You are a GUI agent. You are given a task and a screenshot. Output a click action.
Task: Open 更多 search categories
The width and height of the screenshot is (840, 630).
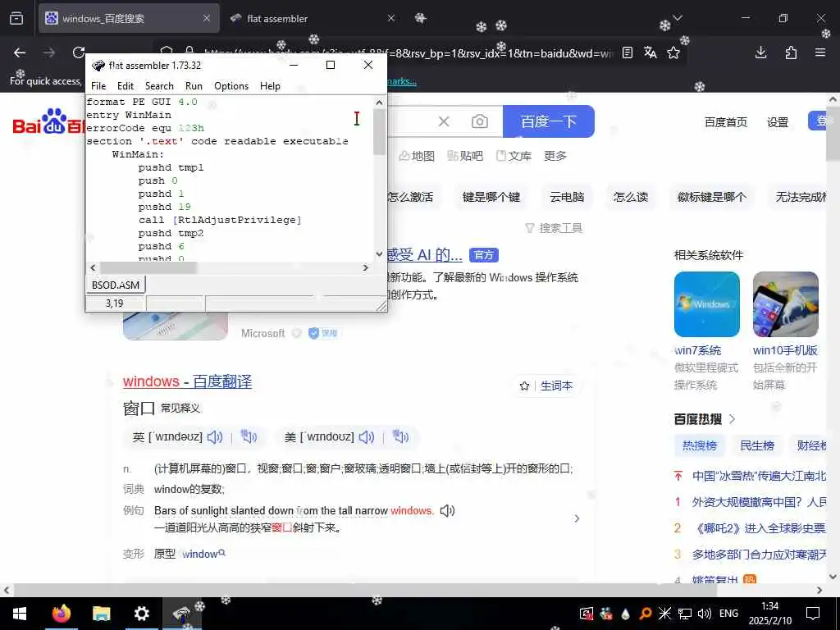[x=555, y=156]
